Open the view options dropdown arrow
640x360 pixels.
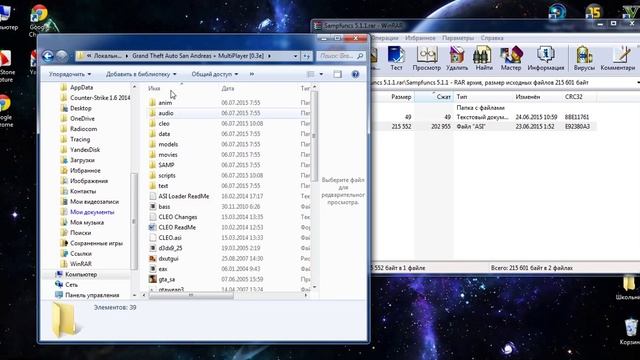click(x=321, y=74)
